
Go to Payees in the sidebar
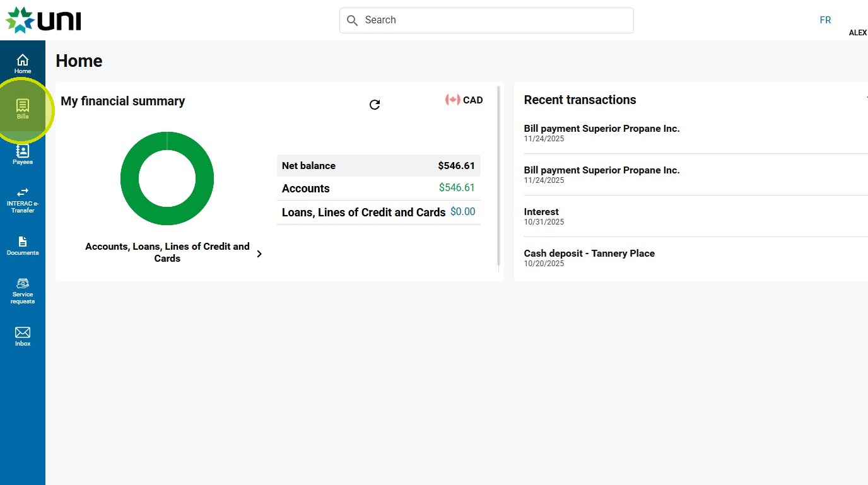click(x=23, y=155)
